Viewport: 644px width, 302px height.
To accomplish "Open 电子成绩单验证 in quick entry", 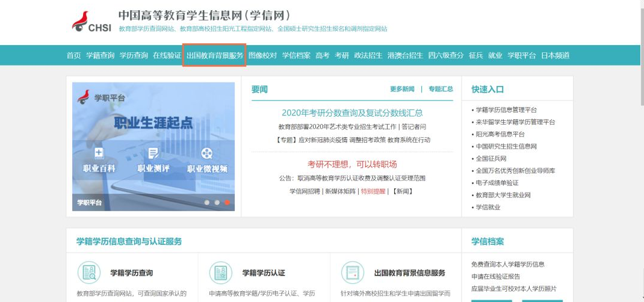I will 497,183.
